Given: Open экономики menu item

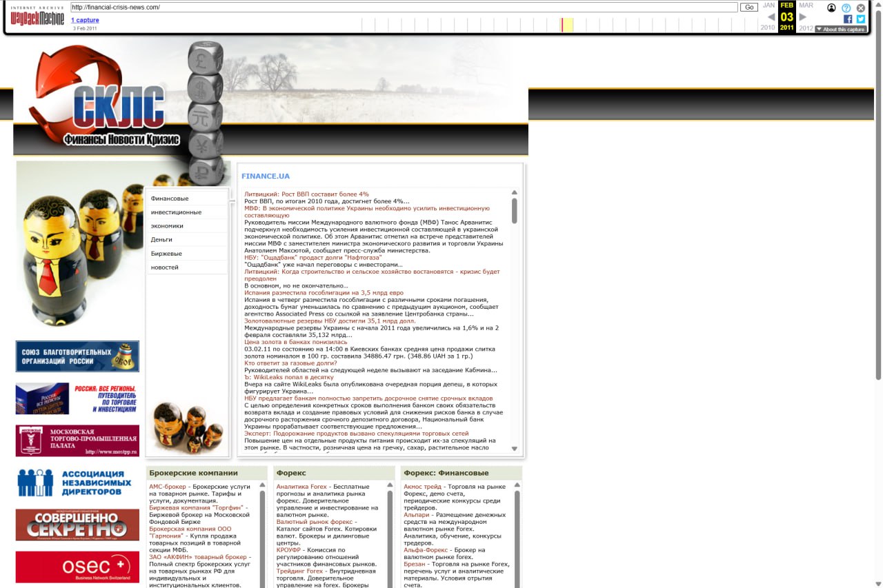Looking at the screenshot, I should 168,226.
